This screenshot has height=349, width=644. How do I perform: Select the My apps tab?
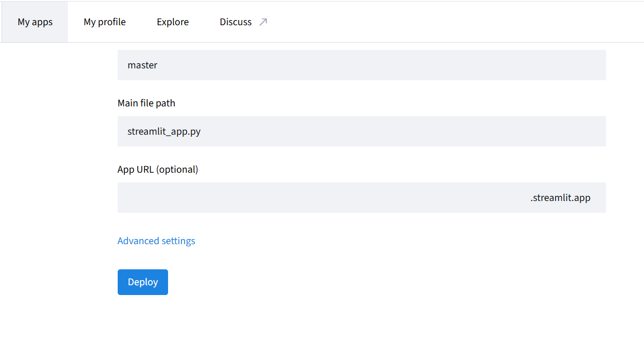click(x=34, y=22)
